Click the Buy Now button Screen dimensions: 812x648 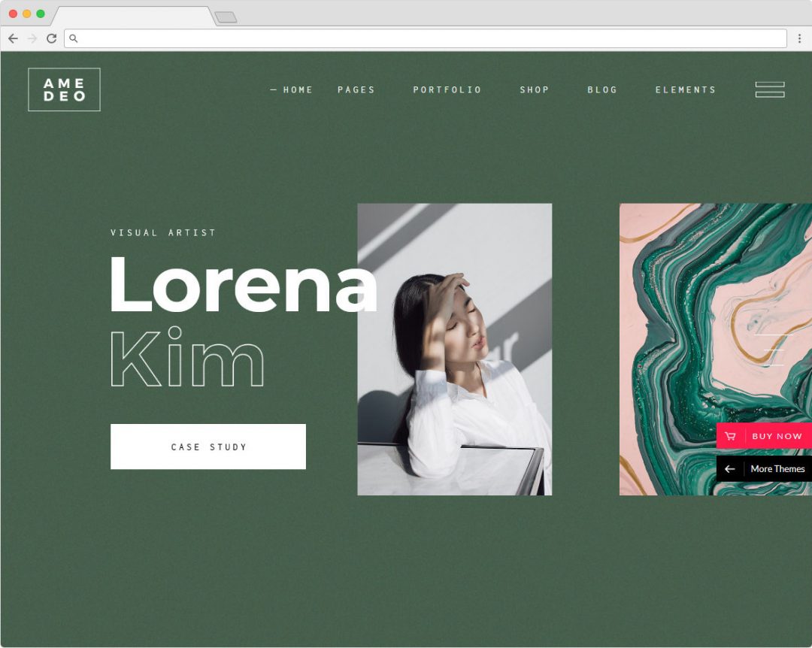click(x=765, y=435)
